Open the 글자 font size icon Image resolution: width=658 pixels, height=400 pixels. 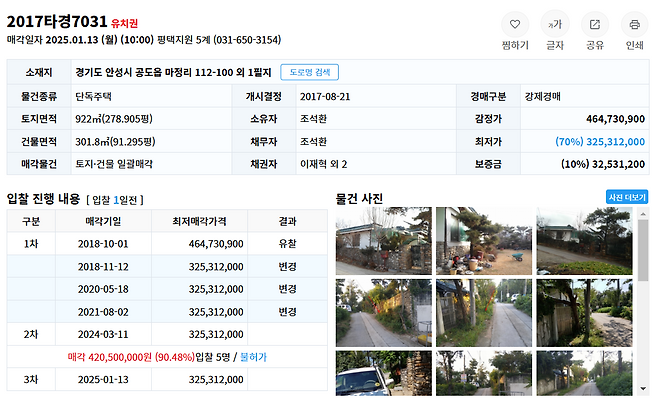point(555,25)
